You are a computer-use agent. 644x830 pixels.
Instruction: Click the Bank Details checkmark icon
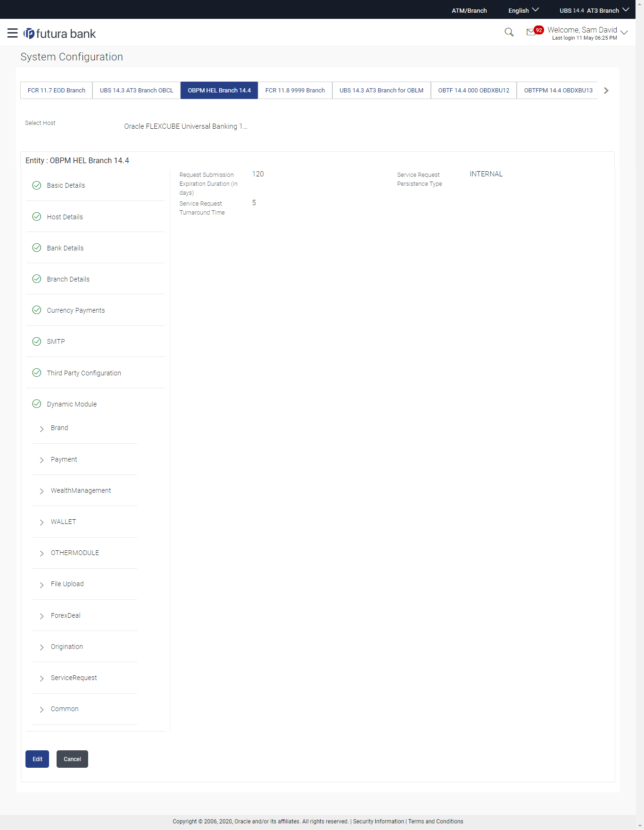37,248
